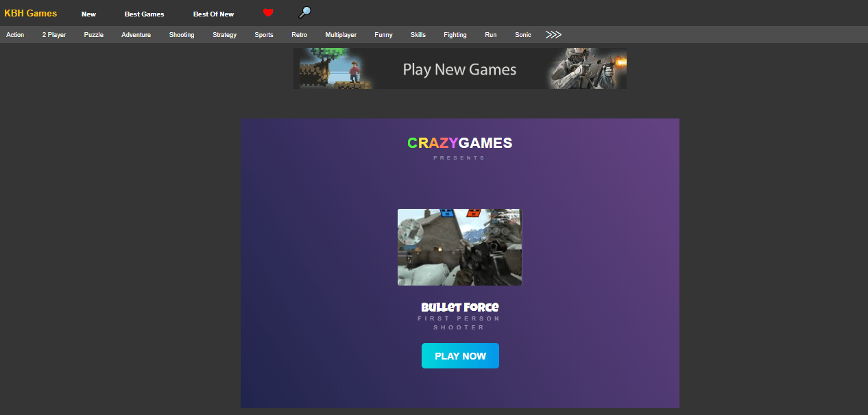Open the Best Games page

coord(145,14)
